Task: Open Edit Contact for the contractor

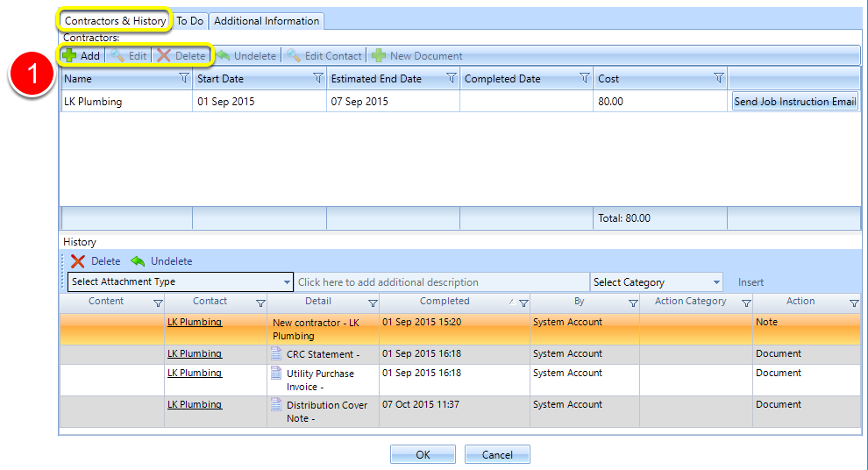Action: (x=324, y=55)
